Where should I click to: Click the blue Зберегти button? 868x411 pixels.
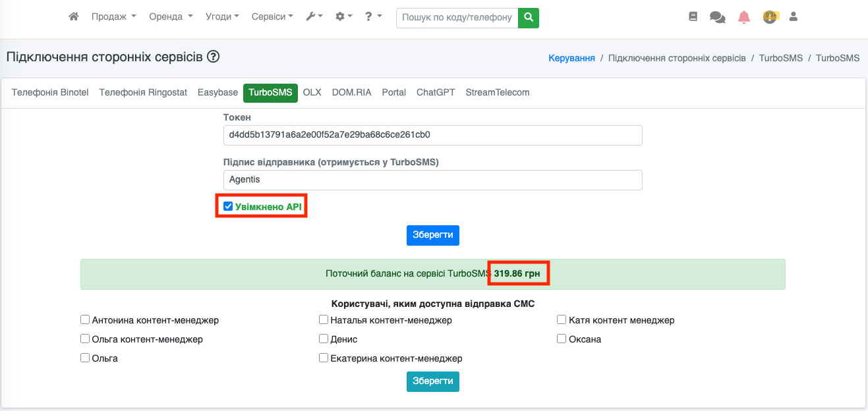[432, 235]
